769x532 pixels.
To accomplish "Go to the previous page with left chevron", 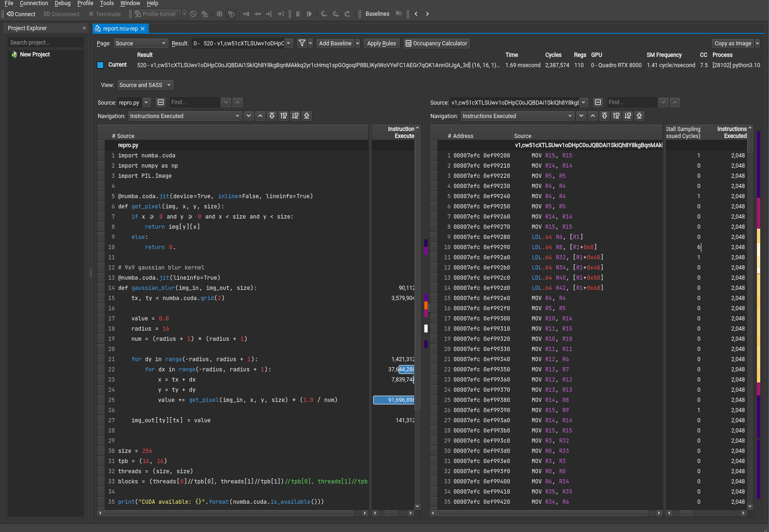I will (416, 14).
